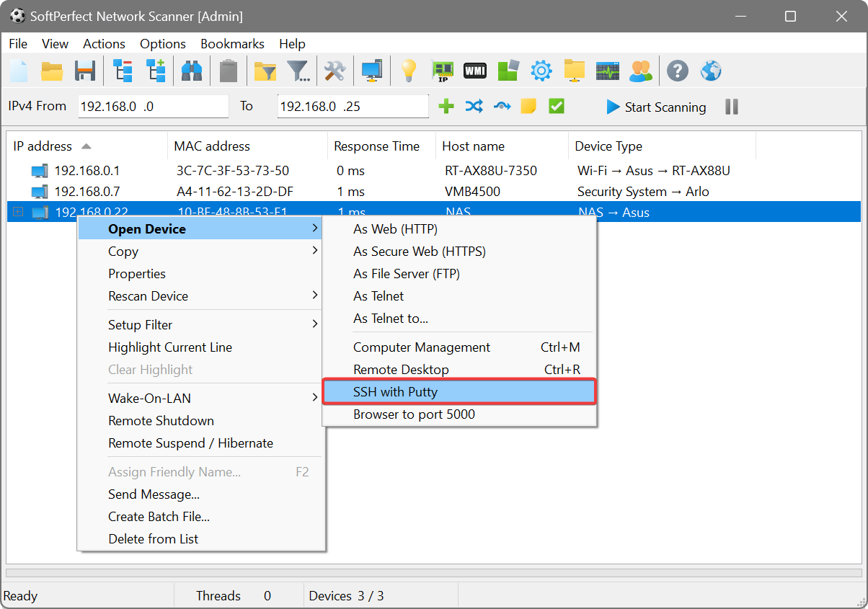Click the clipboard paste icon

229,71
